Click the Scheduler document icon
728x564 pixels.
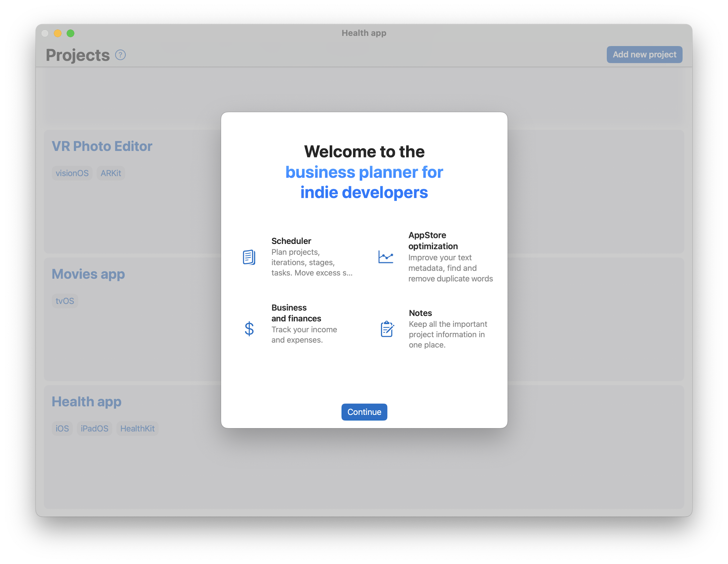point(249,257)
